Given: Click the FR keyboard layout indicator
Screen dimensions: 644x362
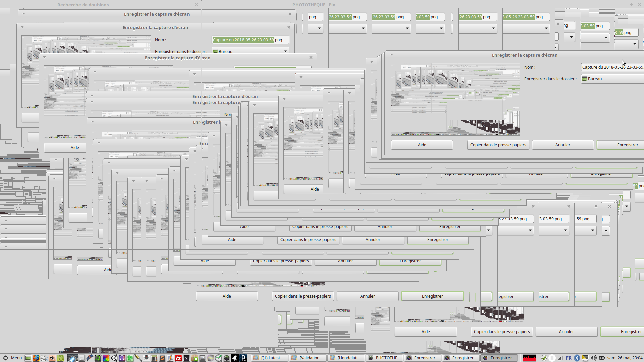Looking at the screenshot, I should [x=569, y=358].
